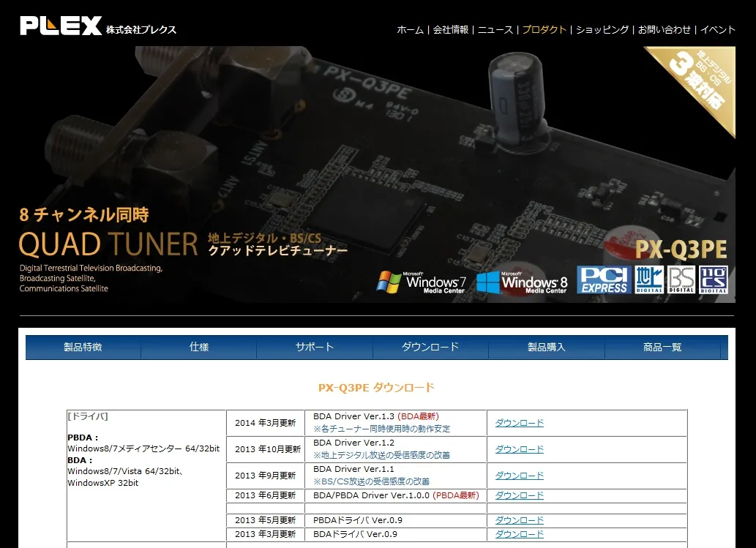
Task: Click the 2013 年6月更新 date cell
Action: 265,495
